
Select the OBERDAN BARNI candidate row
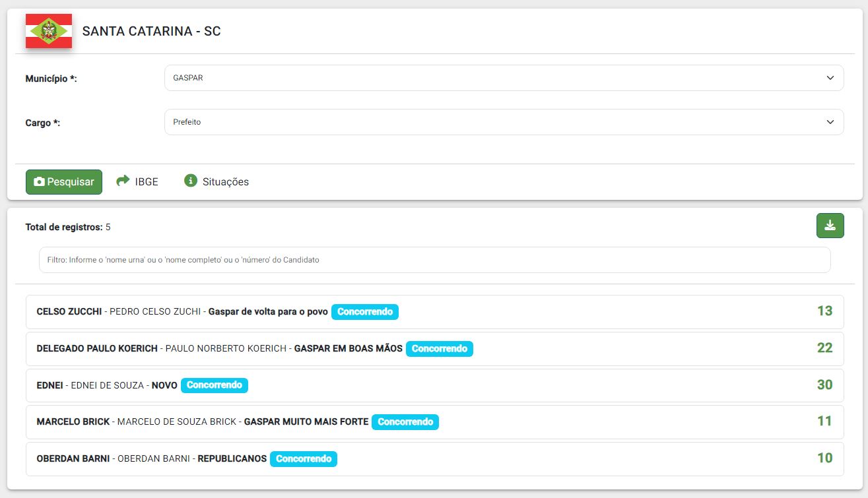point(434,458)
